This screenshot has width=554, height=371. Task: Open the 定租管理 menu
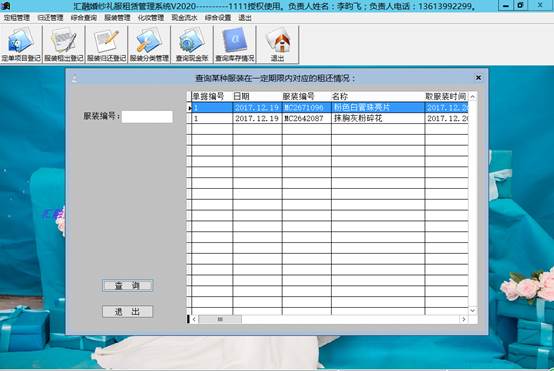coord(17,18)
